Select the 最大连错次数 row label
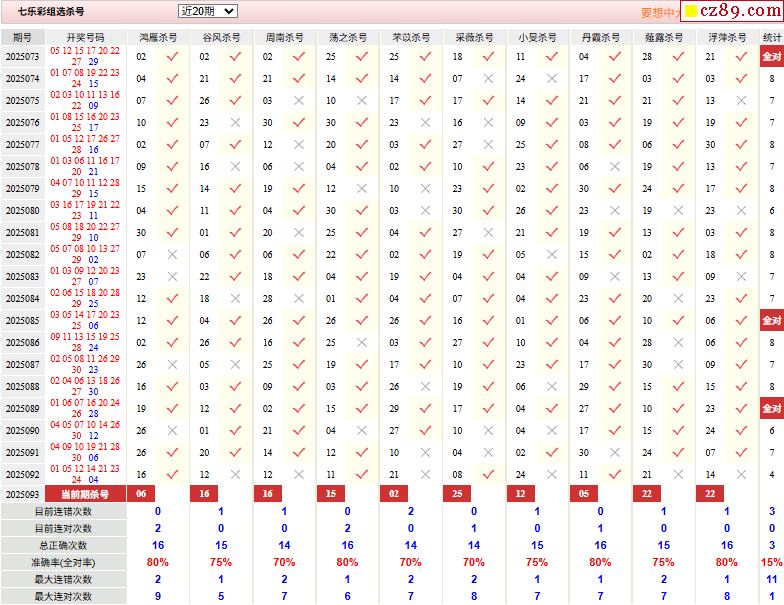 point(64,580)
